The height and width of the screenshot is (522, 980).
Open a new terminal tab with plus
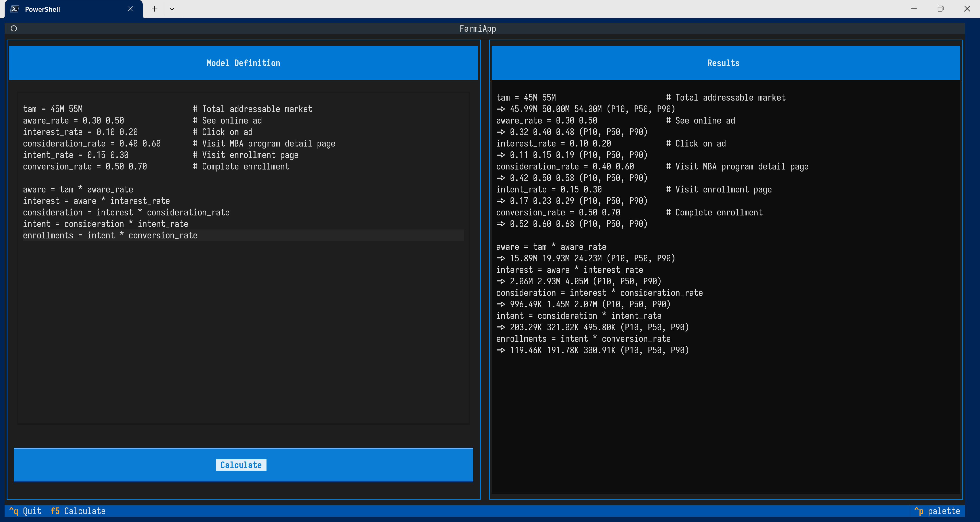(154, 9)
